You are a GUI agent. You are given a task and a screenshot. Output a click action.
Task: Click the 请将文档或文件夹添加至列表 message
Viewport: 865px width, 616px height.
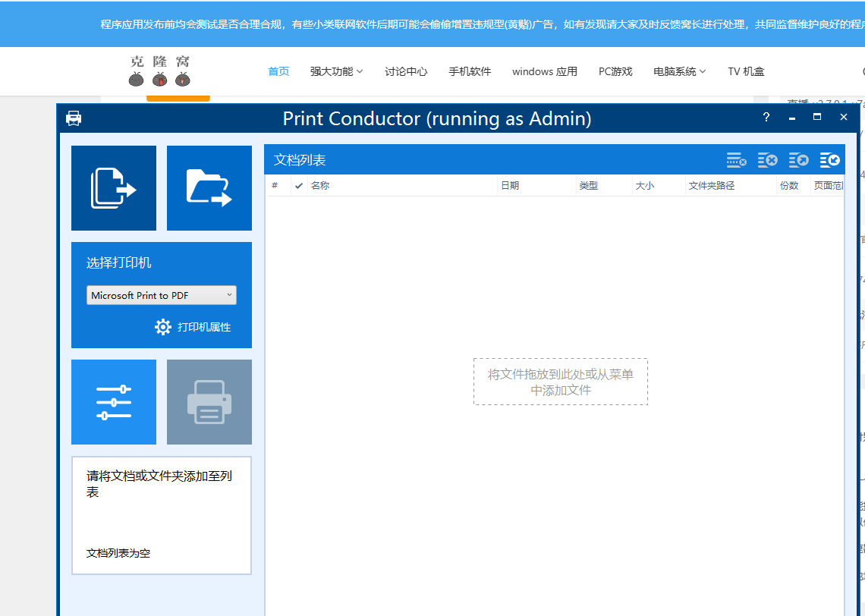159,484
